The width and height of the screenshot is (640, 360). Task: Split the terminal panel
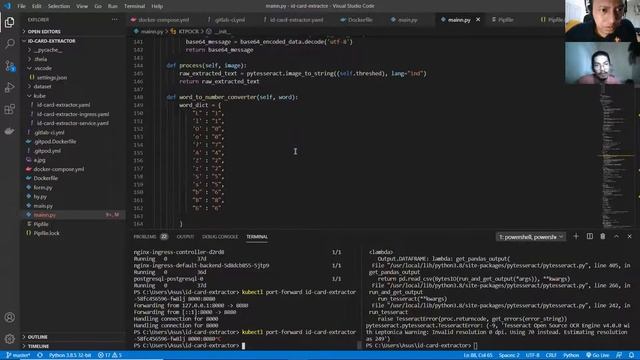coord(589,236)
